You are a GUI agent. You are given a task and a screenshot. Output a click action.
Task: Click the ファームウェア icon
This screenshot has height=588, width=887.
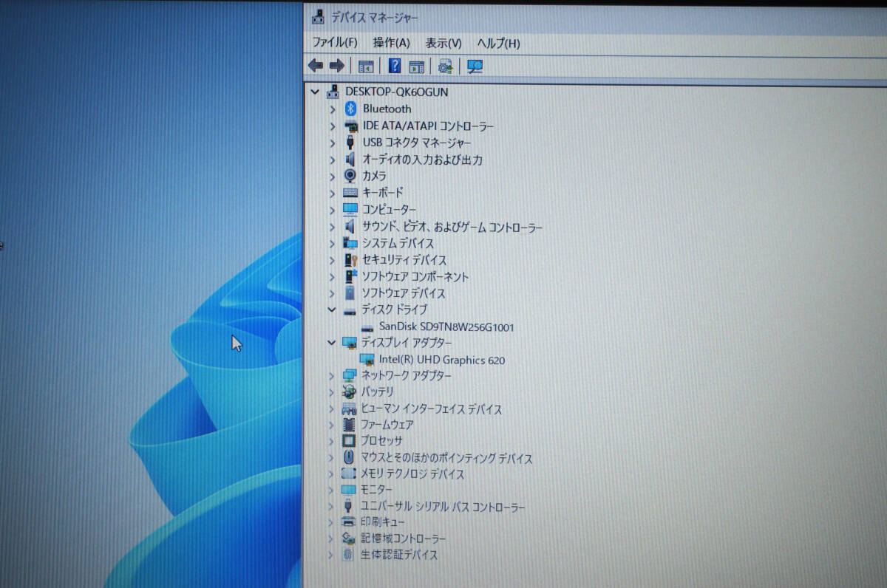tap(349, 424)
